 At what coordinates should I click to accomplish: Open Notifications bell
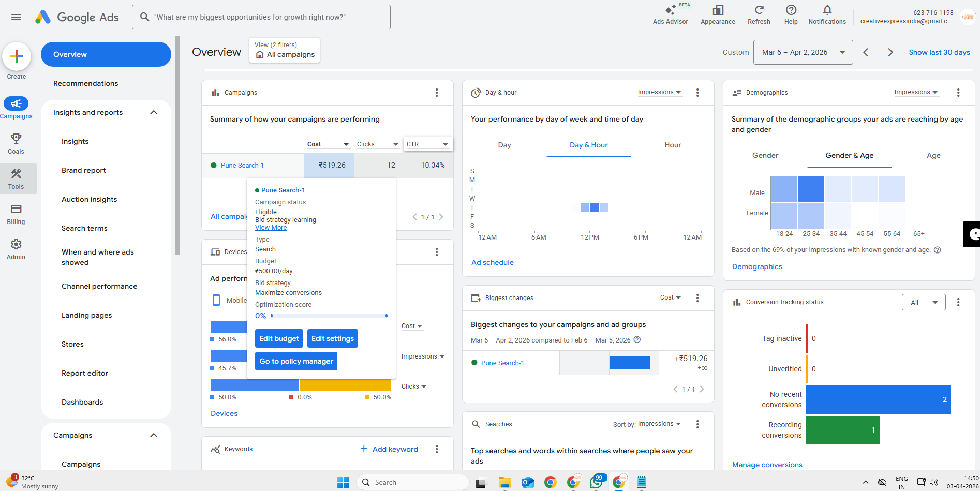tap(827, 14)
